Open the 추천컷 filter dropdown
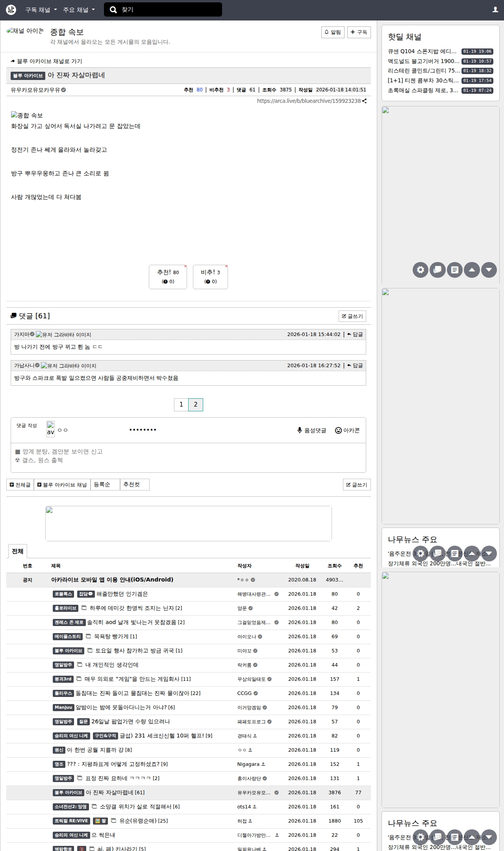 135,485
